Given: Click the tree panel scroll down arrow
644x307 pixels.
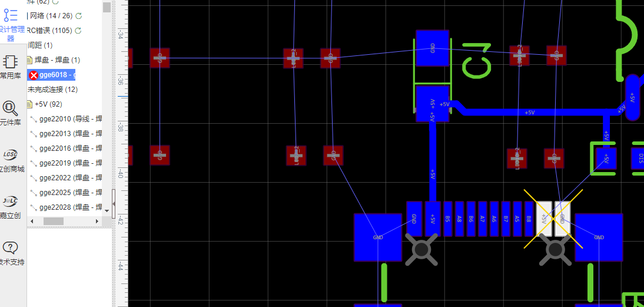Looking at the screenshot, I should [107, 210].
